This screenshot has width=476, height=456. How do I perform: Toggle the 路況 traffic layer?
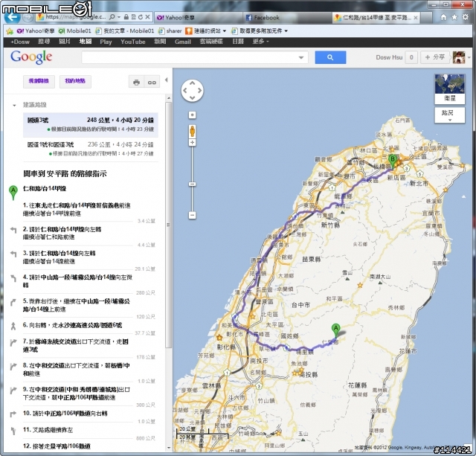tap(449, 115)
